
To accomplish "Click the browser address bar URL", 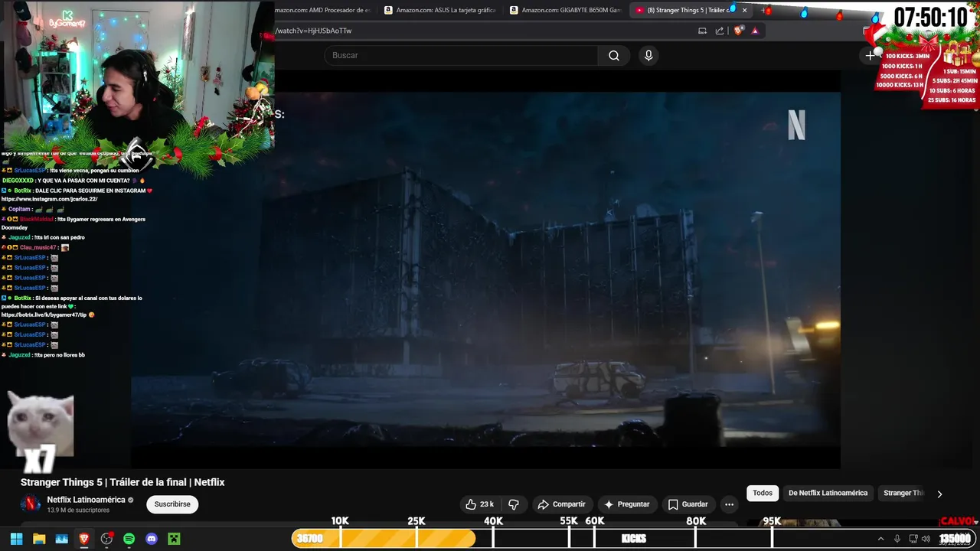I will (x=314, y=31).
